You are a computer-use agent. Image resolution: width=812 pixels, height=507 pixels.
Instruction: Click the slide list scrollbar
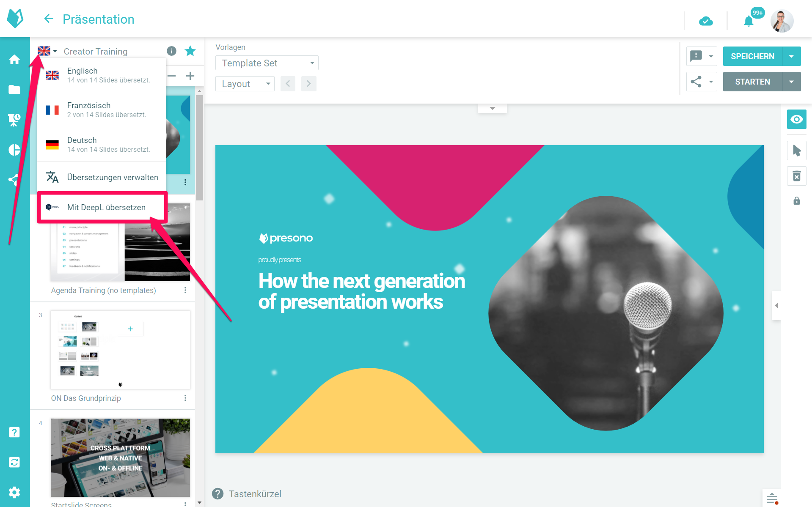tap(199, 148)
